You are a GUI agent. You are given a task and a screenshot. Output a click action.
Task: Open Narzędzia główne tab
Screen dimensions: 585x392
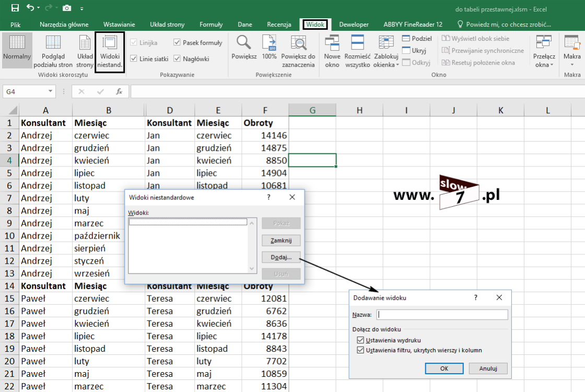click(64, 25)
